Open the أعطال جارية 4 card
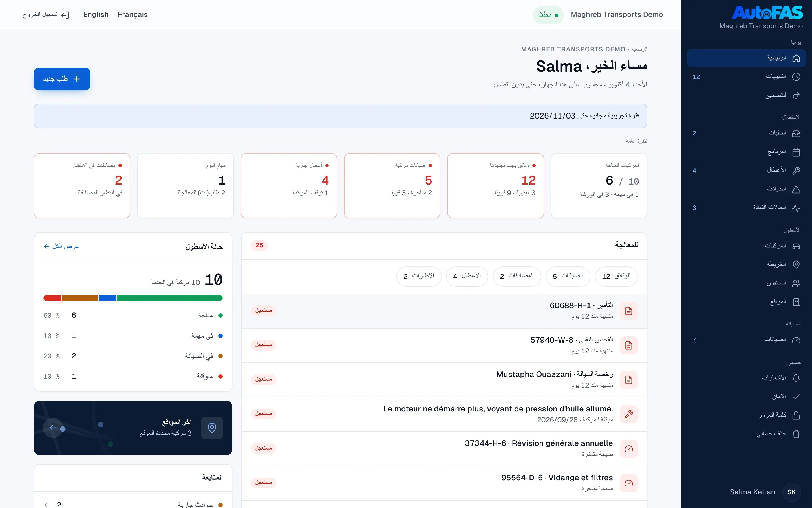 pos(288,185)
